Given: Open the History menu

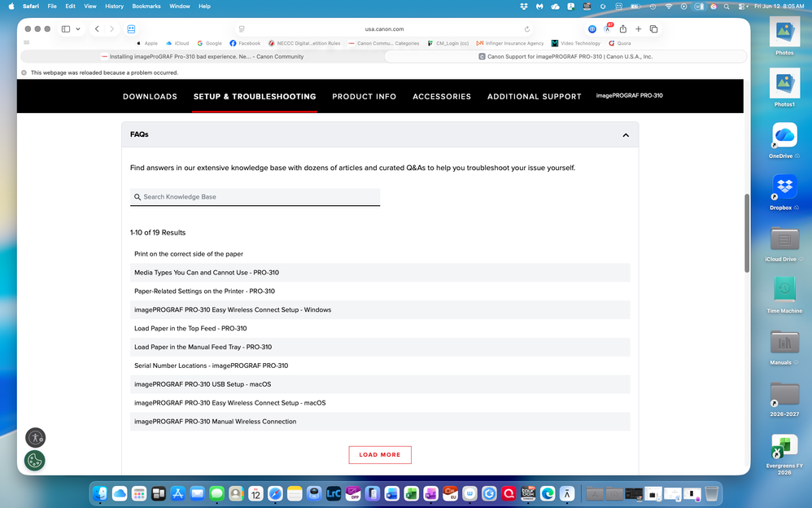Looking at the screenshot, I should pos(114,7).
